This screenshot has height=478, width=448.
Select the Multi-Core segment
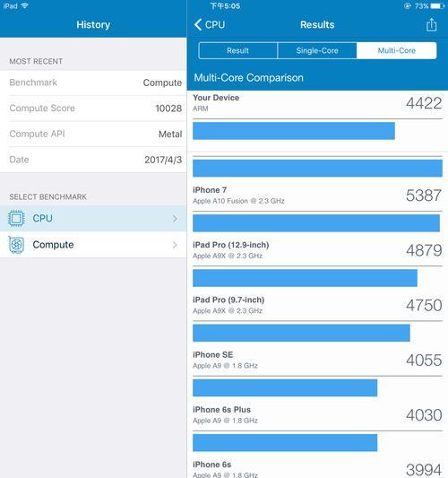click(397, 50)
